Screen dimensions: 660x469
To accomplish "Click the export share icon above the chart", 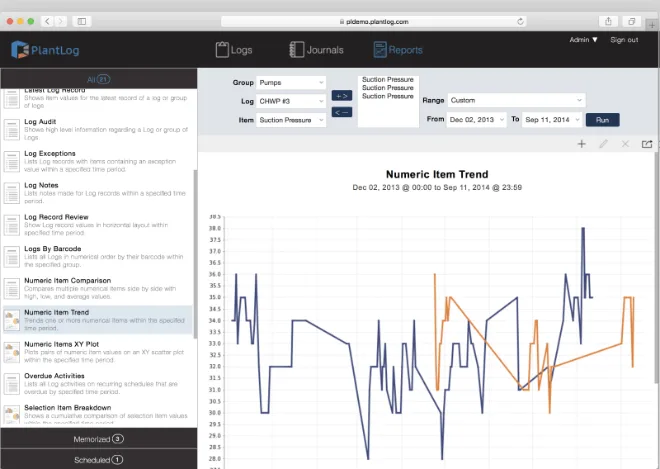I will coord(647,144).
